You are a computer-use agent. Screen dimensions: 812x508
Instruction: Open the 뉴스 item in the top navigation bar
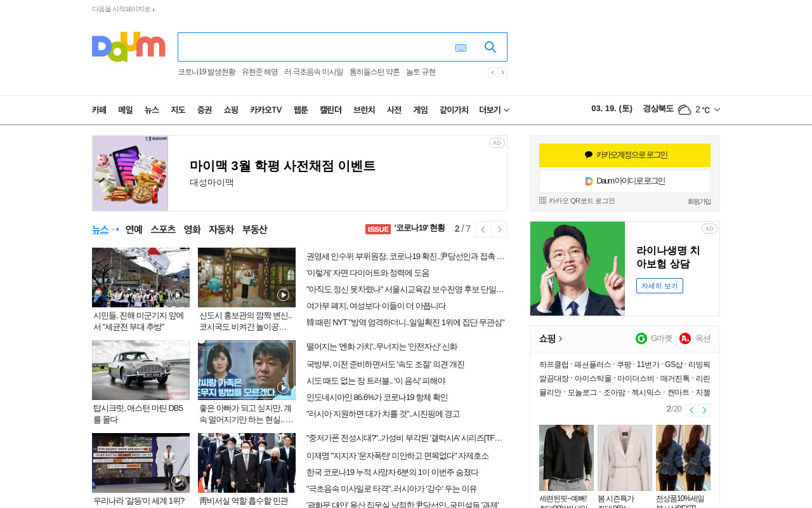152,110
